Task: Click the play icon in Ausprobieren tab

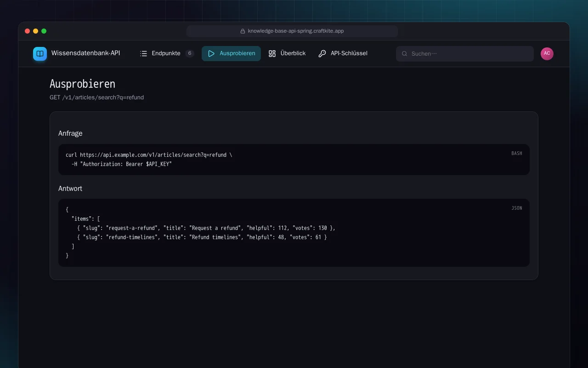Action: [211, 53]
